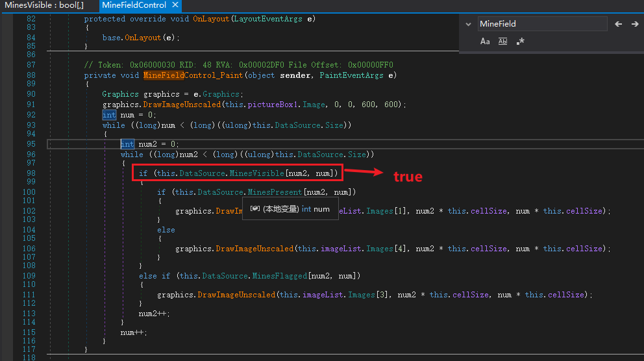The width and height of the screenshot is (644, 361).
Task: Select the MineFieldControl tab
Action: tap(133, 5)
